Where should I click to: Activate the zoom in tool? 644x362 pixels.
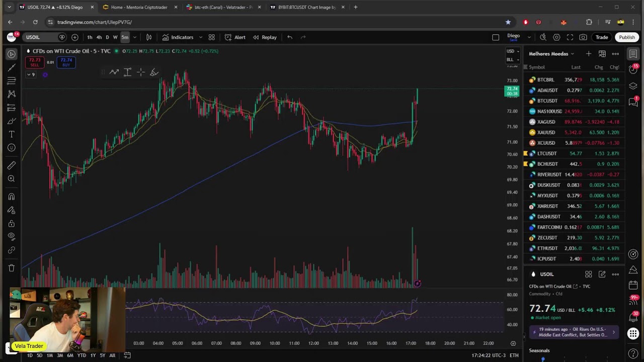coord(11,178)
